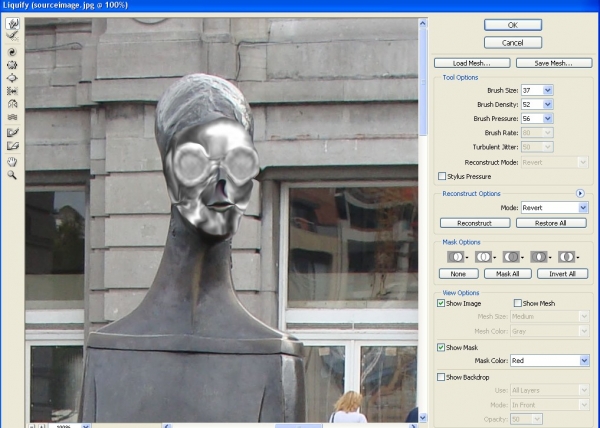Click the Subtract from Selection mask icon

tap(510, 257)
